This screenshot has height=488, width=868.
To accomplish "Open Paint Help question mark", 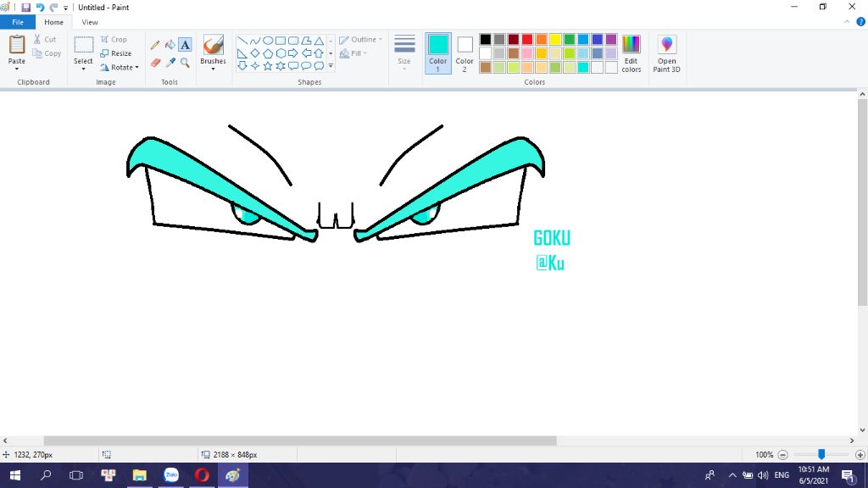I will pyautogui.click(x=861, y=22).
